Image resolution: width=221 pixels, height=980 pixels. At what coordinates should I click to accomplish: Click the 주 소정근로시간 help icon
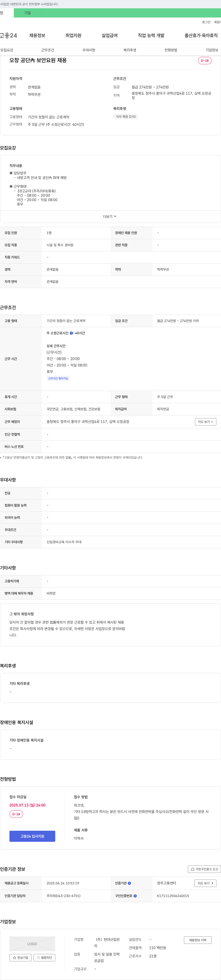pyautogui.click(x=72, y=333)
